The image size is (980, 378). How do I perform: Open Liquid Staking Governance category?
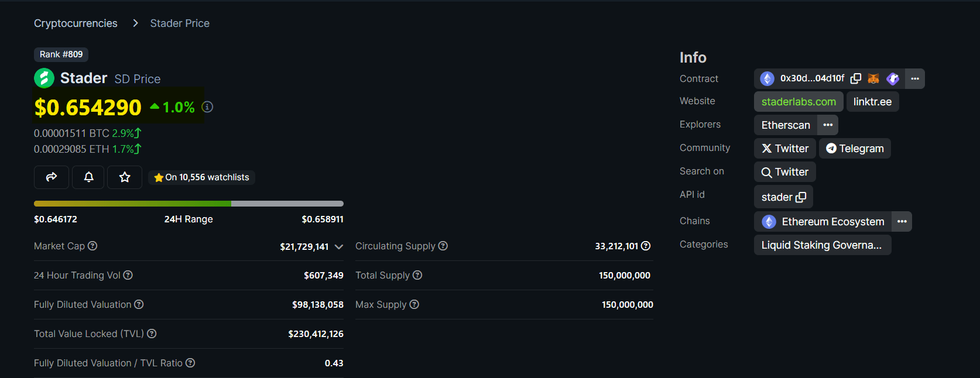822,245
